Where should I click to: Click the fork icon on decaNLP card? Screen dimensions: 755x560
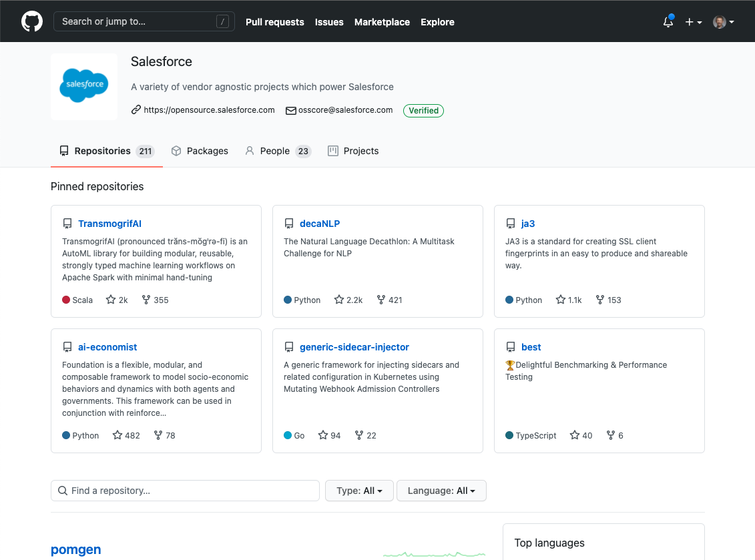(381, 300)
